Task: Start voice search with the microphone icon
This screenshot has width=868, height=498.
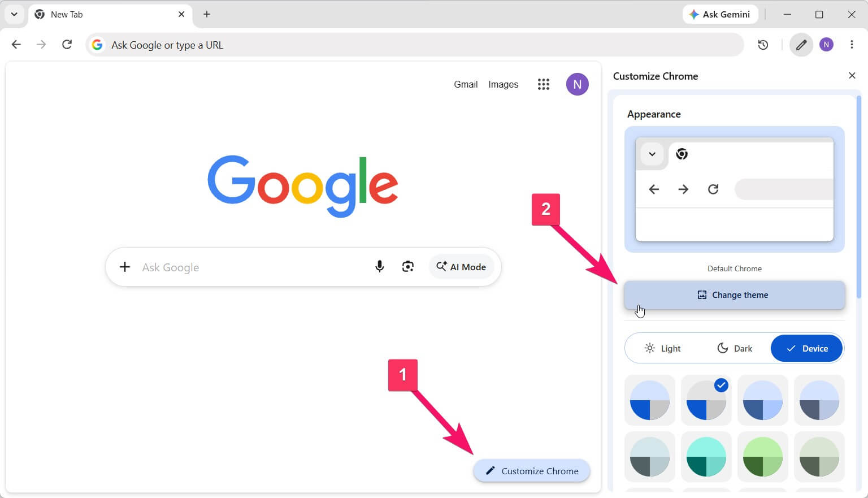Action: (380, 267)
